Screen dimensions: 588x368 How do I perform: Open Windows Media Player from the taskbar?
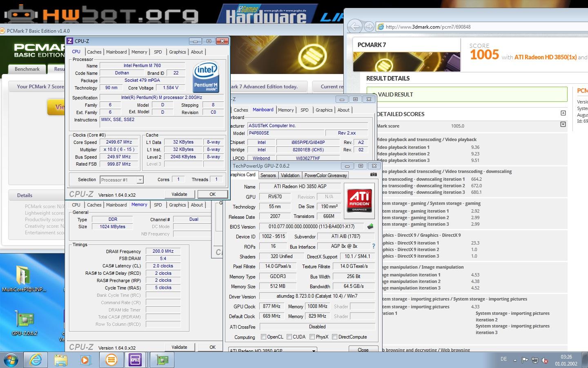(x=85, y=360)
